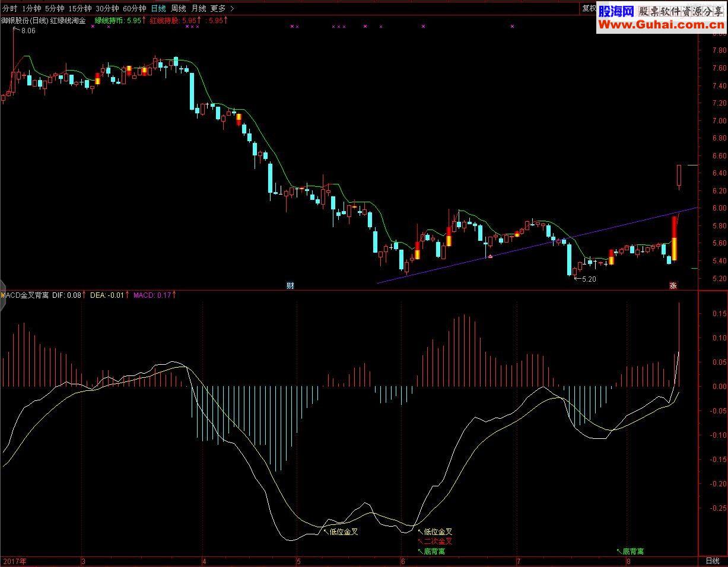Click month 8 on the time axis
This screenshot has width=728, height=567.
[x=628, y=561]
